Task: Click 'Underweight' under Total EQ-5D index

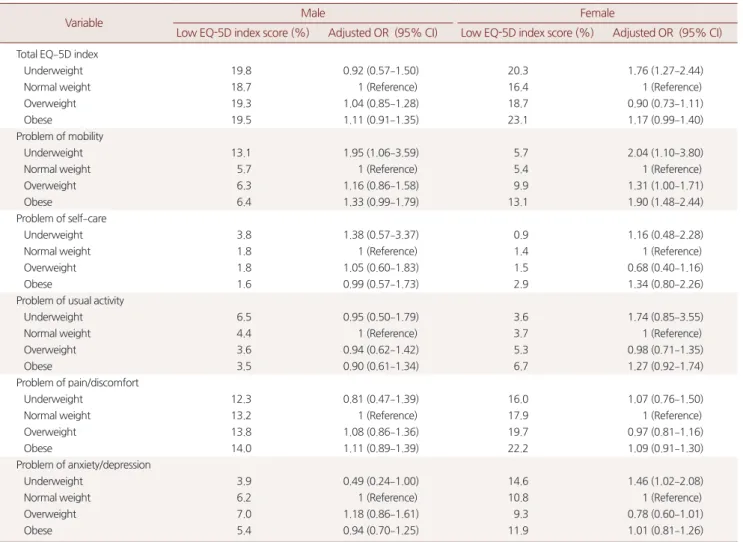Action: tap(53, 71)
